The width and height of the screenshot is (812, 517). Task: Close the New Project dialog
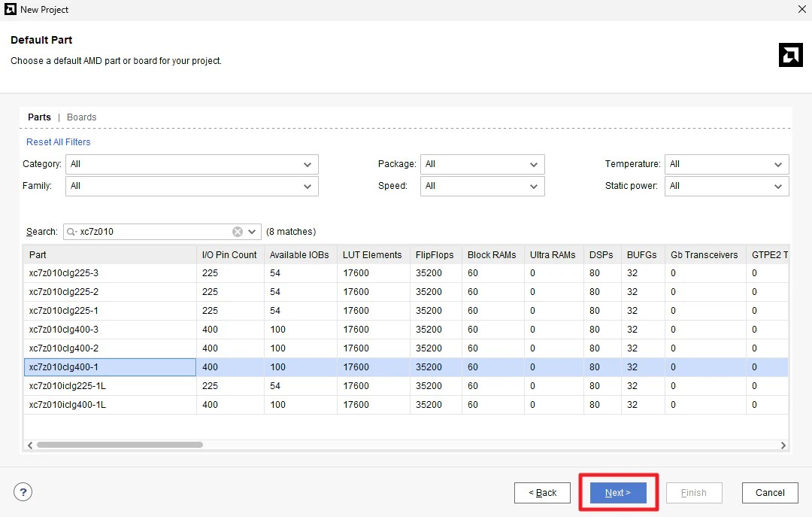point(801,9)
